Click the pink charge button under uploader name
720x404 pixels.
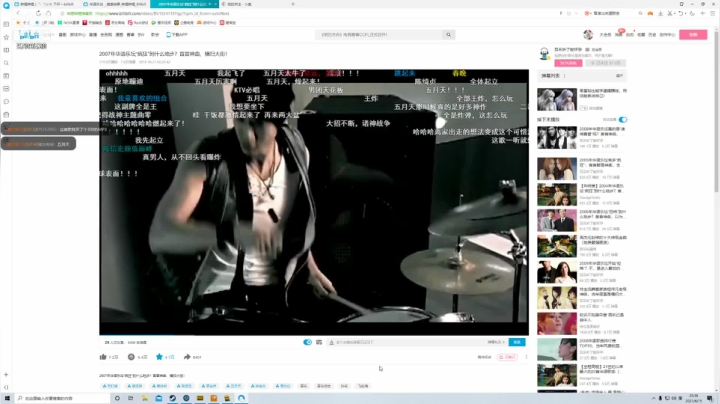[568, 63]
